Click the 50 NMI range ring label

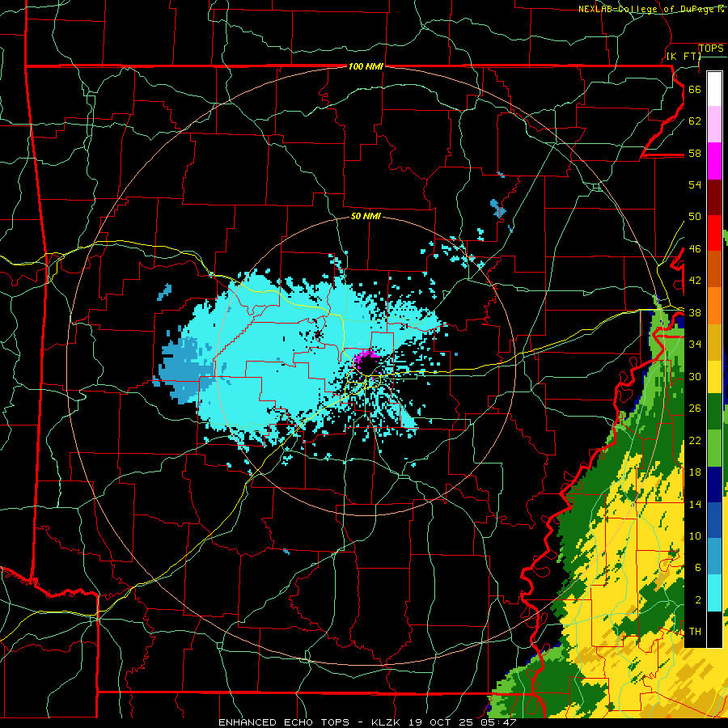(x=366, y=216)
